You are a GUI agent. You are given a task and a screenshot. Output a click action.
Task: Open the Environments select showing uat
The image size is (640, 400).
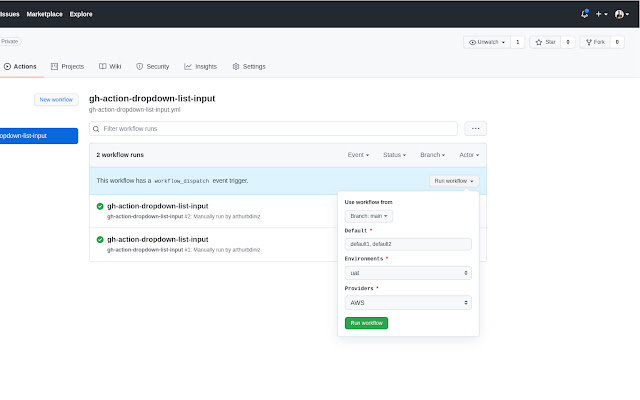click(408, 273)
